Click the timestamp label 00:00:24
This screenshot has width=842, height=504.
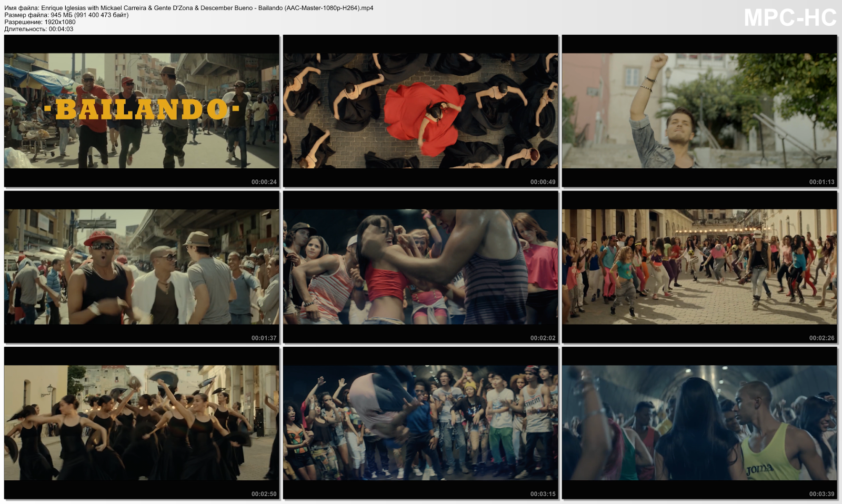[x=264, y=182]
